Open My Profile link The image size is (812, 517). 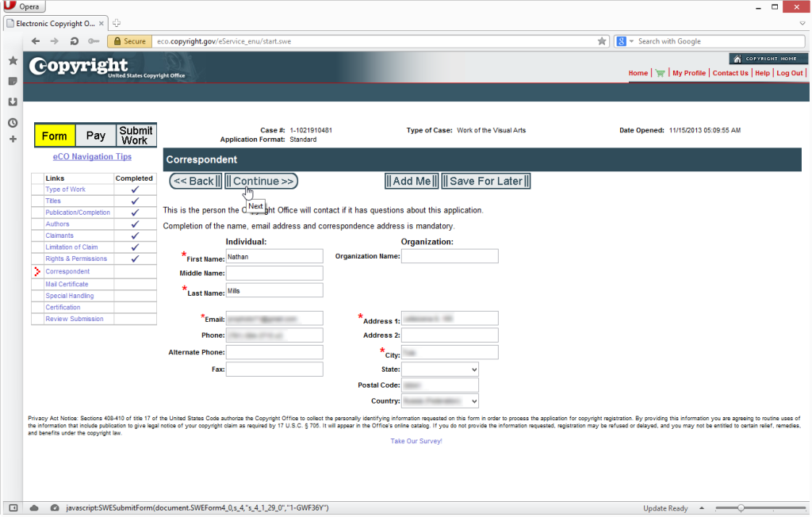point(689,73)
